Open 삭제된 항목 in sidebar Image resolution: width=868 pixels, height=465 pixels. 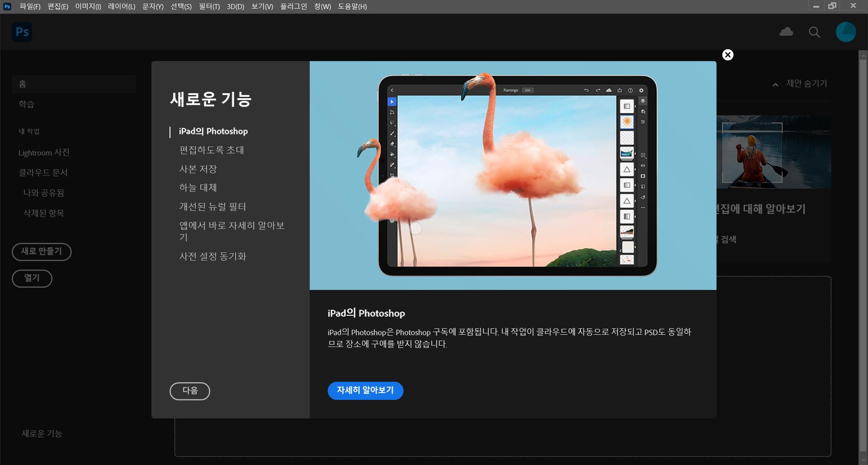(x=44, y=214)
